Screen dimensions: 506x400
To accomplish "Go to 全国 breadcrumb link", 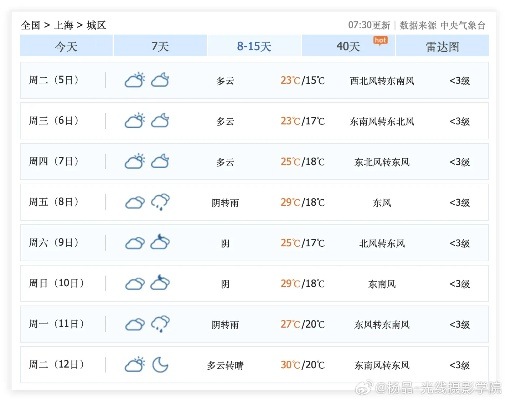I will tap(30, 25).
